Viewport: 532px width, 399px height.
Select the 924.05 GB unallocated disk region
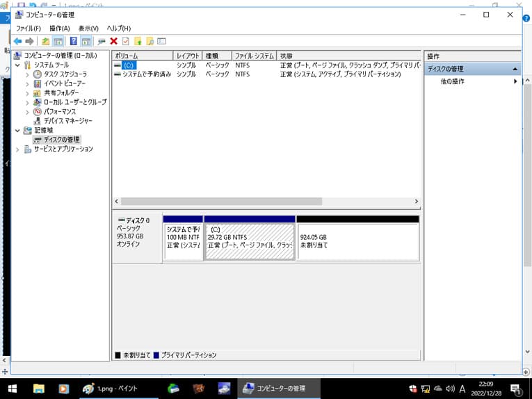[357, 241]
